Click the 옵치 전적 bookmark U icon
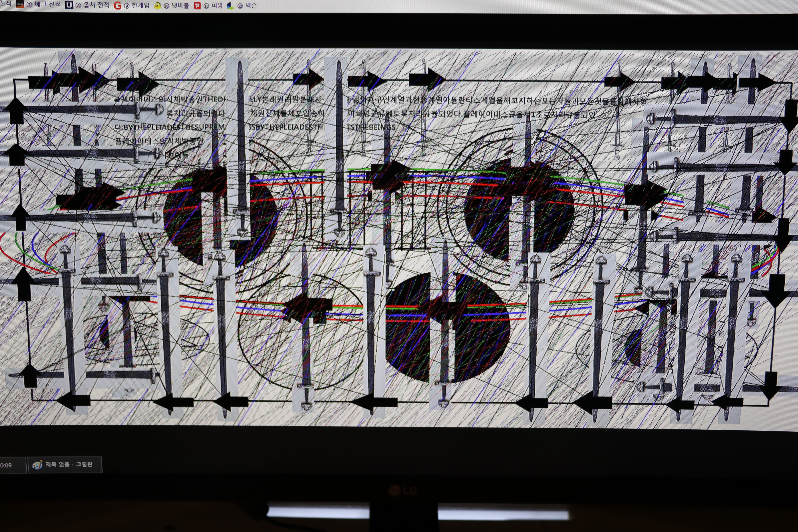 [x=69, y=5]
